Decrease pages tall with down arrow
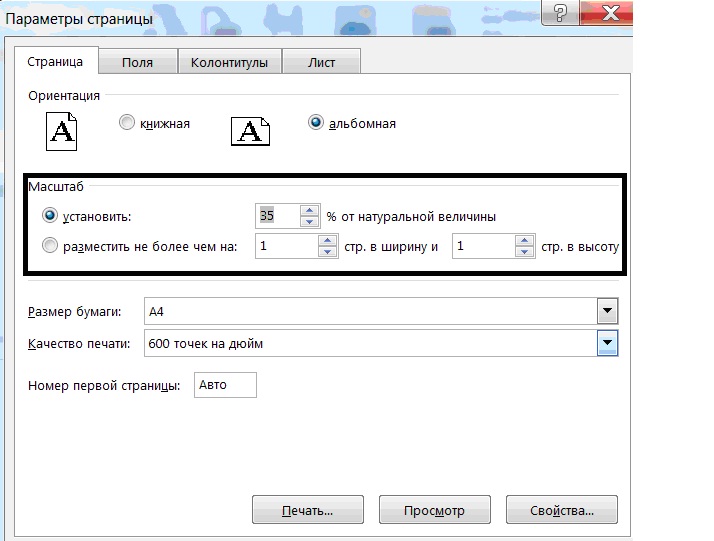714x541 pixels. [525, 252]
